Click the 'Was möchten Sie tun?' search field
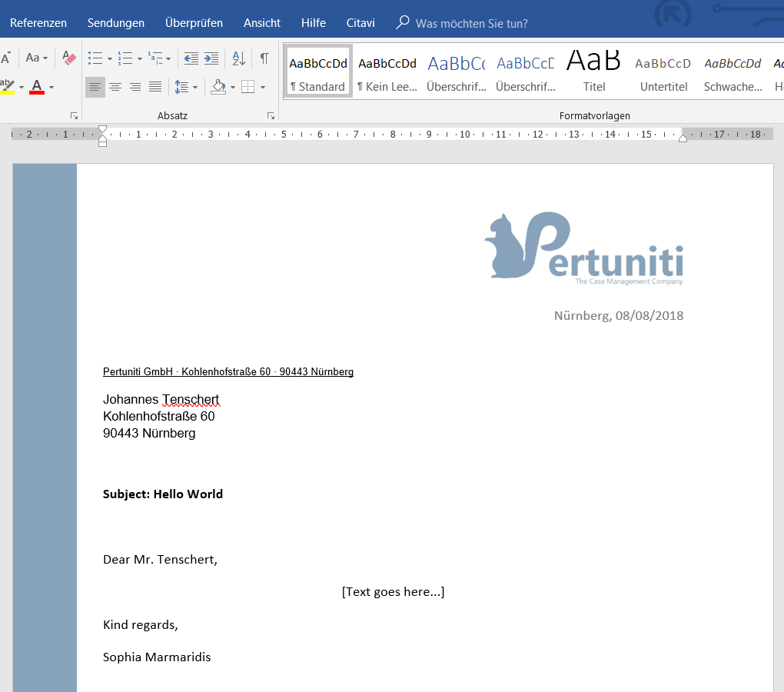The height and width of the screenshot is (692, 784). coord(471,24)
